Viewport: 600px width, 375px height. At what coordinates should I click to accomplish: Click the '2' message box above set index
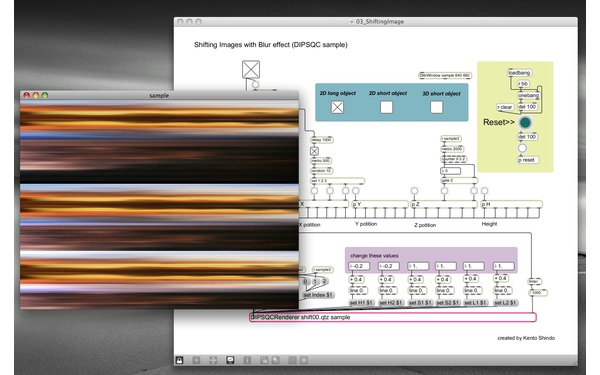[x=324, y=281]
